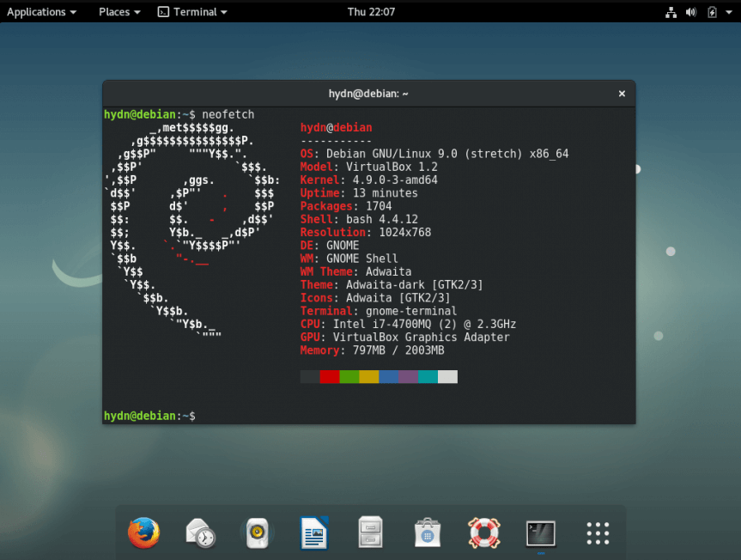This screenshot has width=741, height=560.
Task: Open the Help lifebuoy icon
Action: (x=484, y=533)
